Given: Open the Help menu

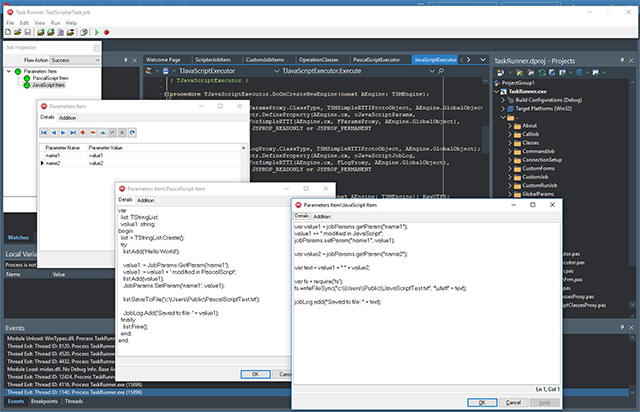Looking at the screenshot, I should (x=71, y=23).
